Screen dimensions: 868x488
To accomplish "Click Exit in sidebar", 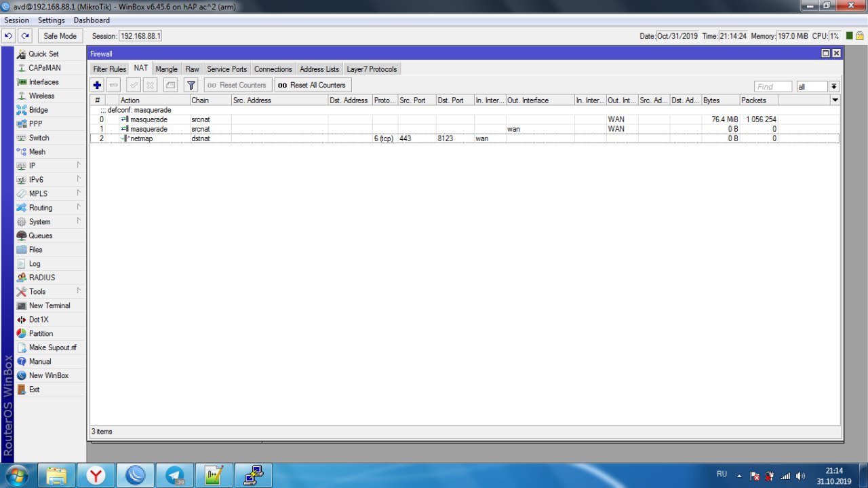I will tap(51, 390).
